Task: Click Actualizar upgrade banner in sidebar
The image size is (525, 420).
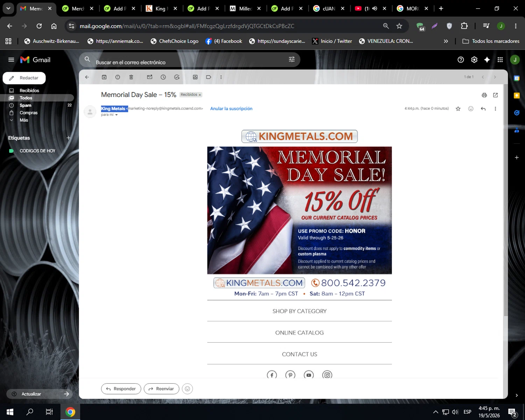Action: [40, 394]
